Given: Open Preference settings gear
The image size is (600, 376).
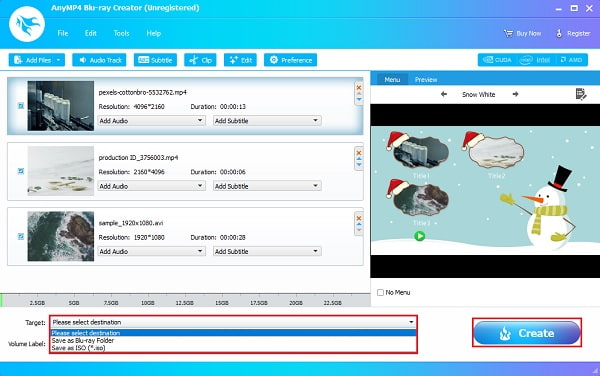Looking at the screenshot, I should coord(290,60).
